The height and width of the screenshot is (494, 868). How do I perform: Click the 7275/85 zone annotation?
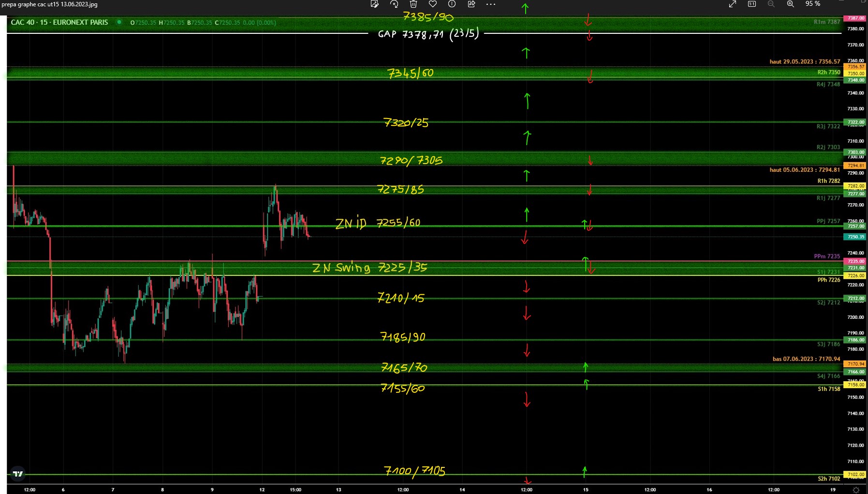tap(400, 189)
